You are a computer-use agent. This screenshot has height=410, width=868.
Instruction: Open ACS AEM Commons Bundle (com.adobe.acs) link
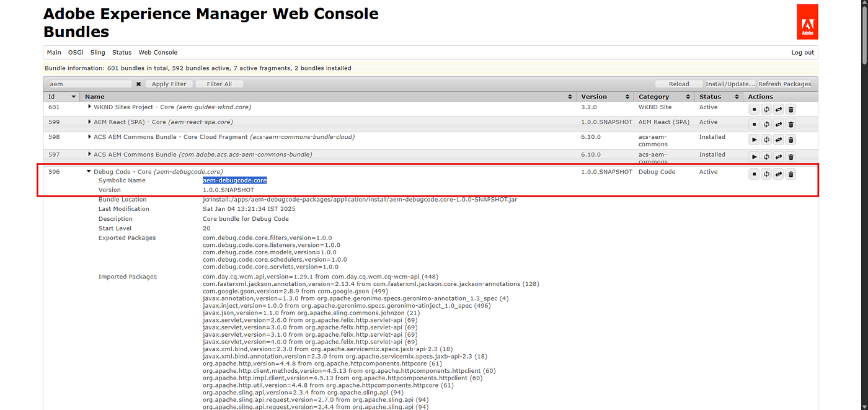[x=203, y=154]
